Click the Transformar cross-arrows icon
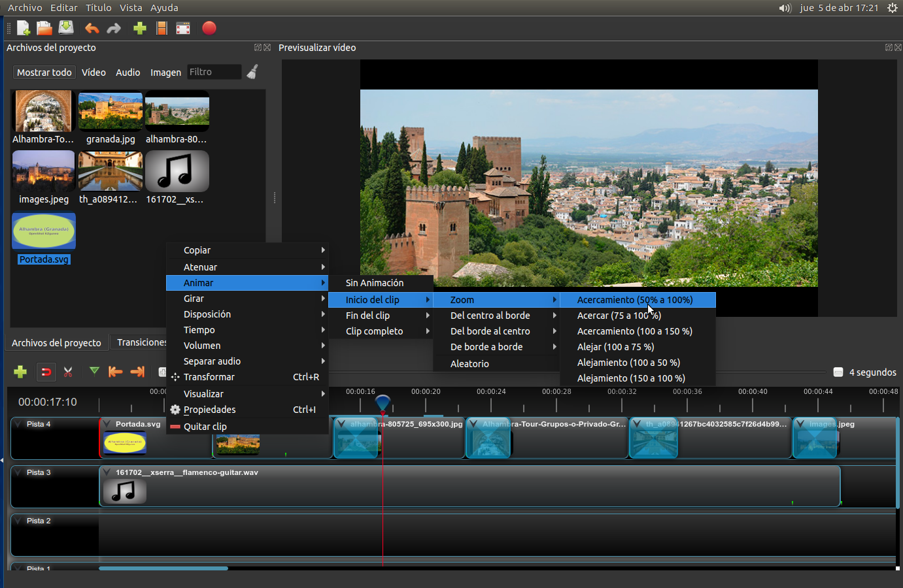Viewport: 903px width, 588px height. [x=175, y=377]
